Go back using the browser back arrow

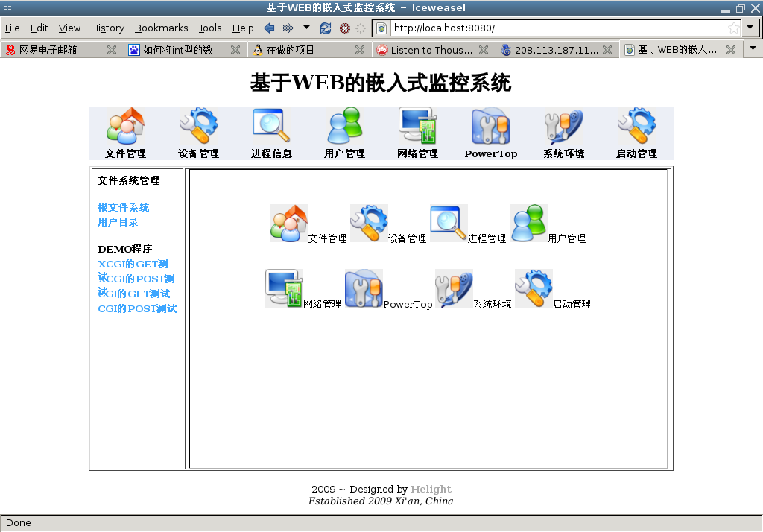[x=269, y=28]
